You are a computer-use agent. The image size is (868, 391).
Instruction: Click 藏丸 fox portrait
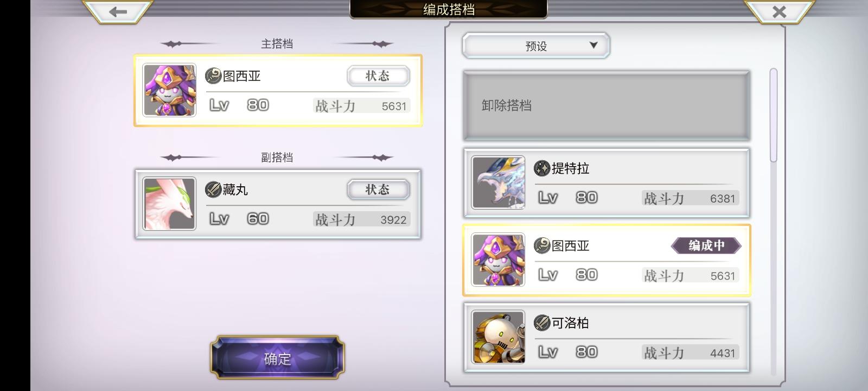(x=169, y=204)
